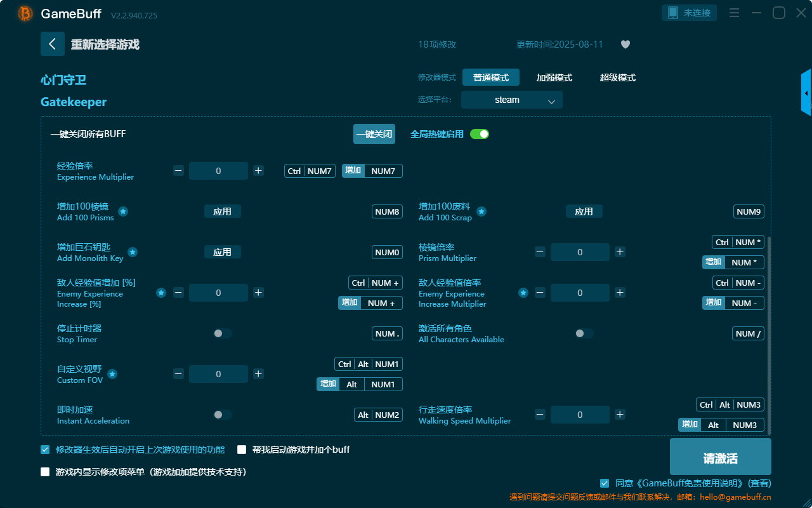Check 帮我启动游戏并加个buff checkbox

(x=242, y=450)
